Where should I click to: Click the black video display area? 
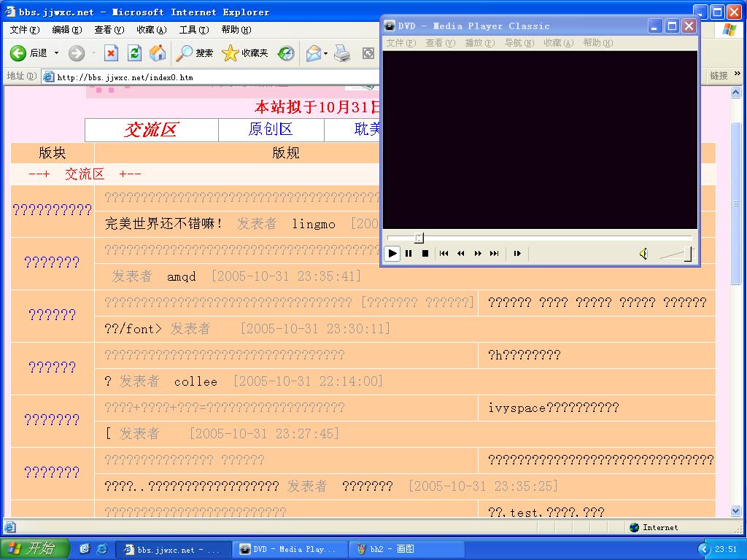(541, 140)
